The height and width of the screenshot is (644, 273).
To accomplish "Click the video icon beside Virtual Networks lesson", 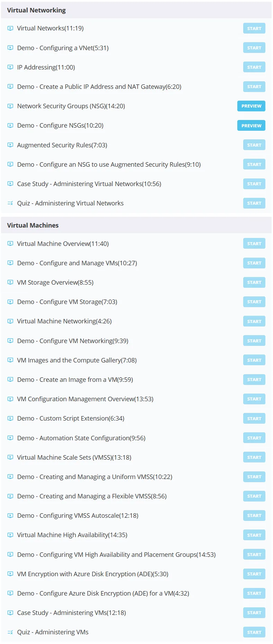I will point(10,28).
